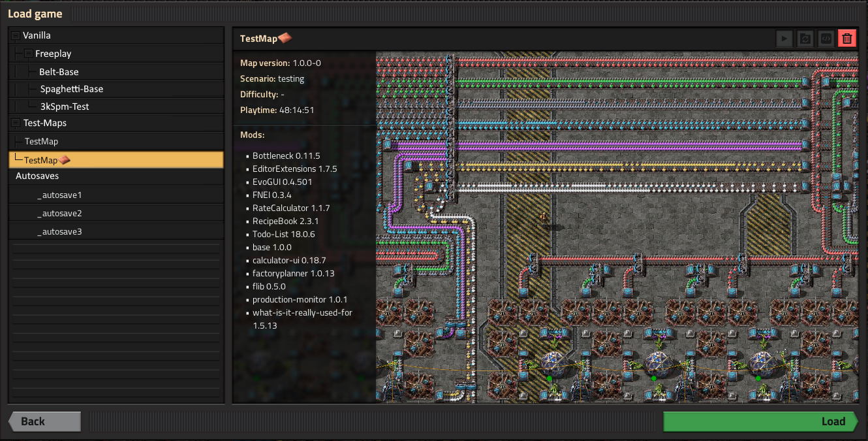Viewport: 868px width, 441px height.
Task: Click the map preview image
Action: [617, 227]
